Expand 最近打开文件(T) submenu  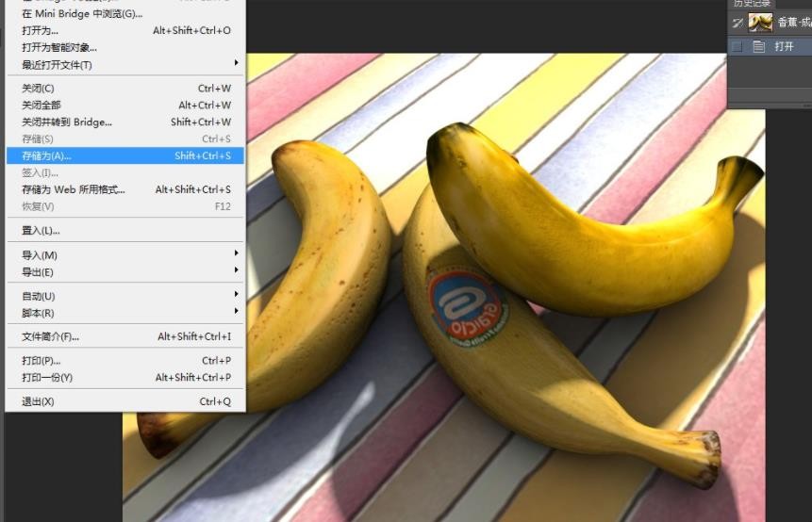point(124,65)
